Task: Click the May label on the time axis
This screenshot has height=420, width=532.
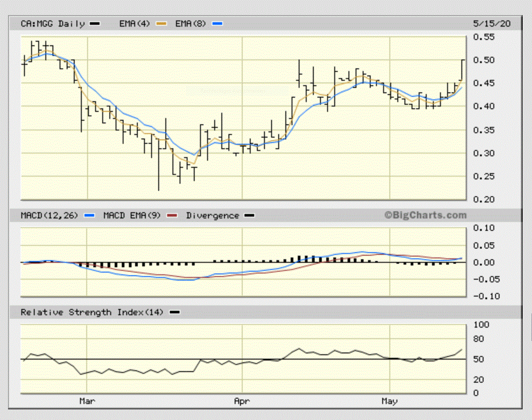Action: point(389,401)
